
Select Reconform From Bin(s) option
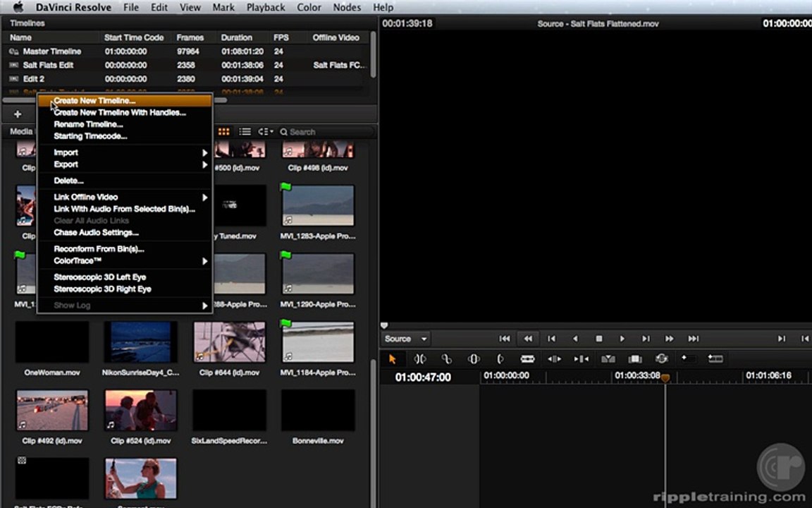pyautogui.click(x=124, y=249)
